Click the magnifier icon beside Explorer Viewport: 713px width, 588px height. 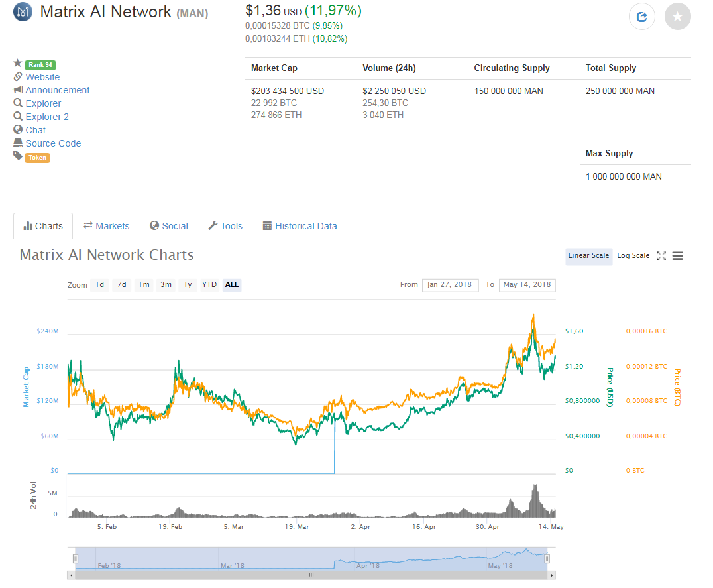click(x=18, y=103)
